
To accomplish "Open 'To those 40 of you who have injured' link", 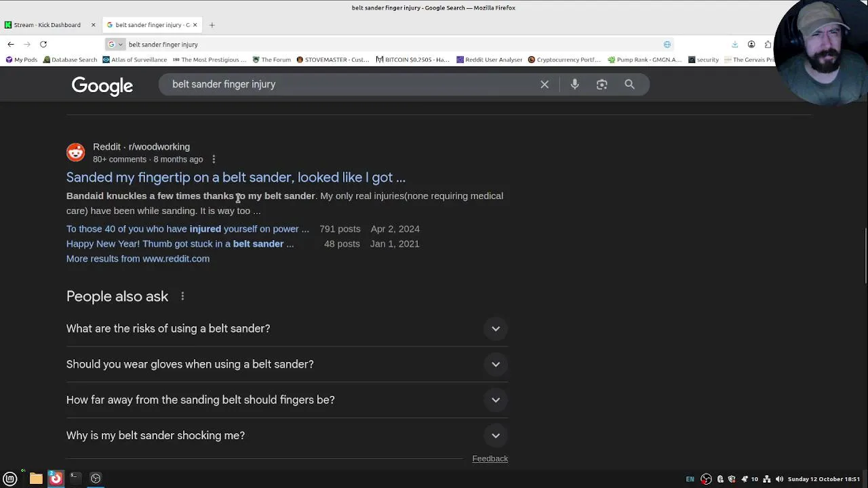I will pos(188,229).
